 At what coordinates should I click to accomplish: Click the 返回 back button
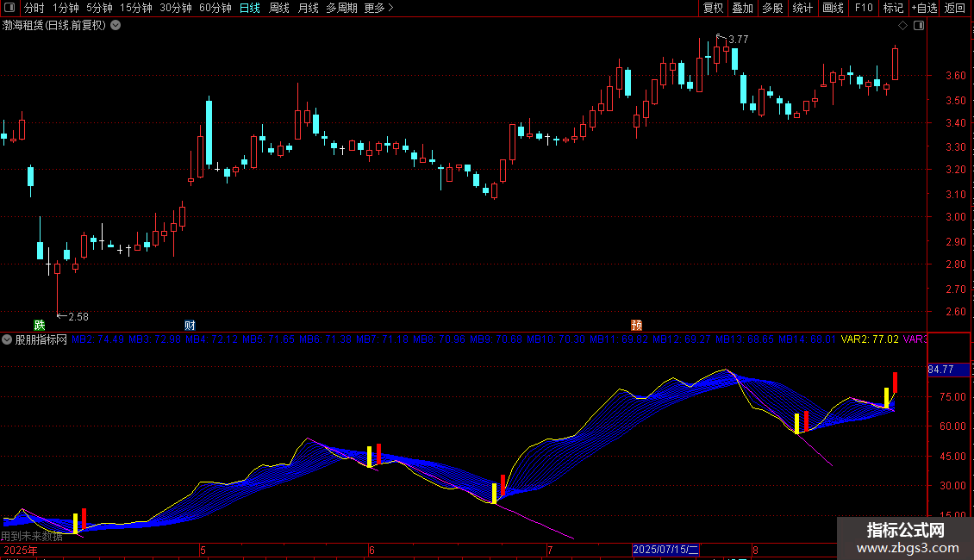click(x=955, y=8)
